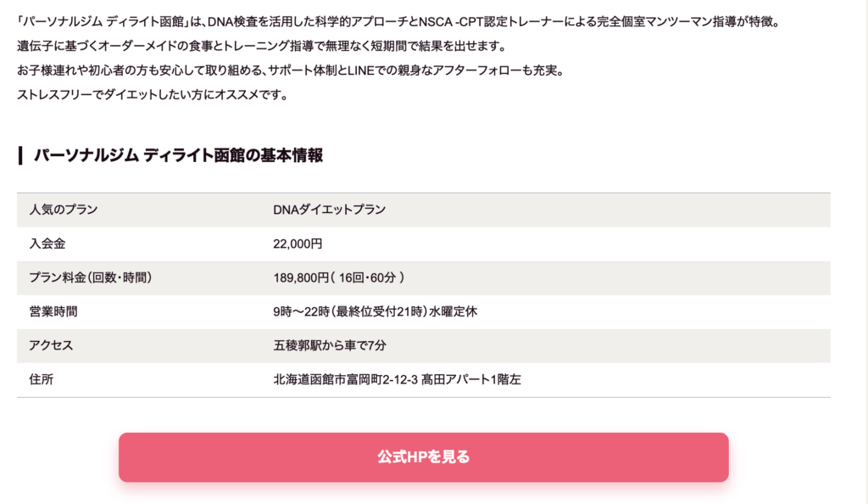Click the DNAダイエットプラン value
This screenshot has height=504, width=868.
click(330, 210)
